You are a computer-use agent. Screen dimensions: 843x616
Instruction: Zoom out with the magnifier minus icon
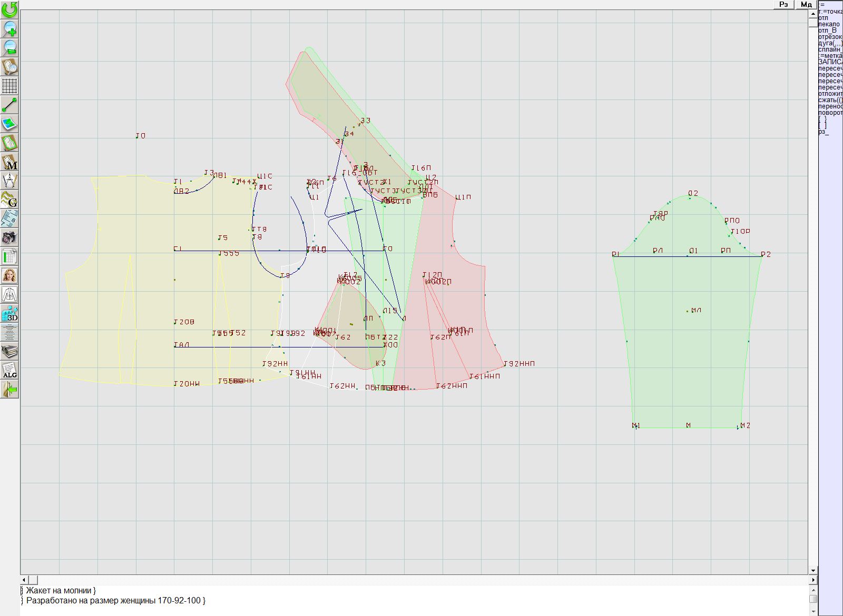[9, 47]
